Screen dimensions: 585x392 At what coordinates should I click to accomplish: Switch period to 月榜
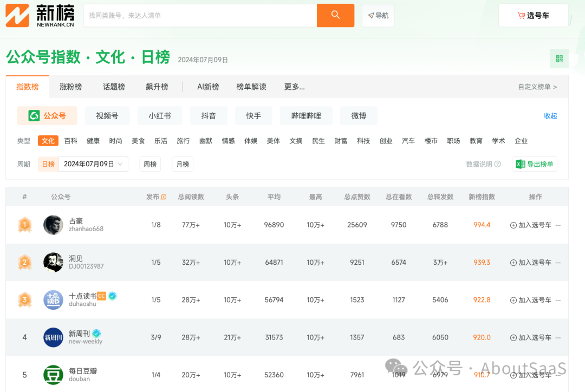(x=183, y=164)
